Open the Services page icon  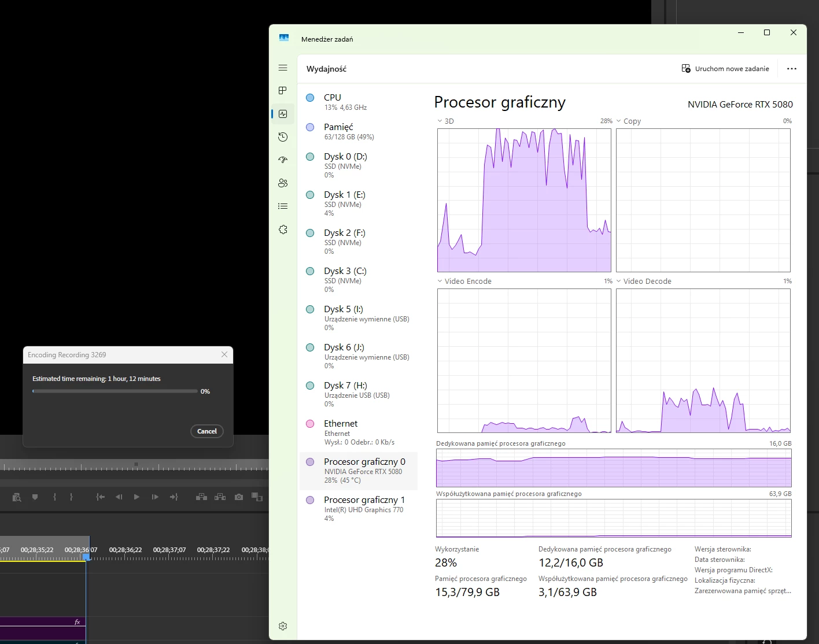283,230
